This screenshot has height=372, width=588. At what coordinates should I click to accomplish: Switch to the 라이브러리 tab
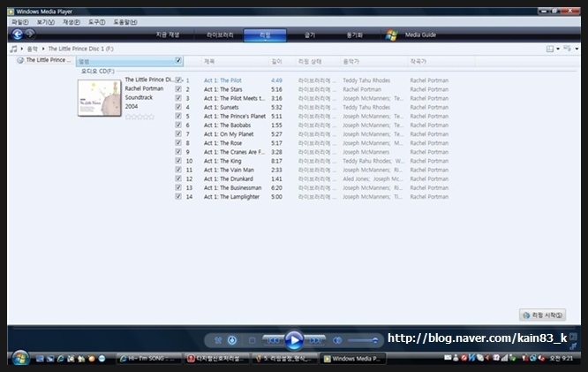point(220,35)
